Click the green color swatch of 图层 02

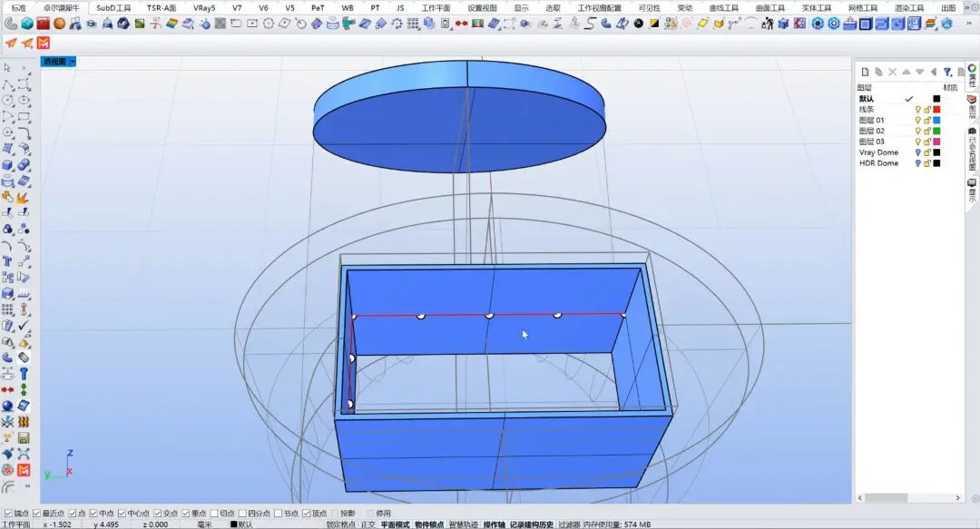936,131
